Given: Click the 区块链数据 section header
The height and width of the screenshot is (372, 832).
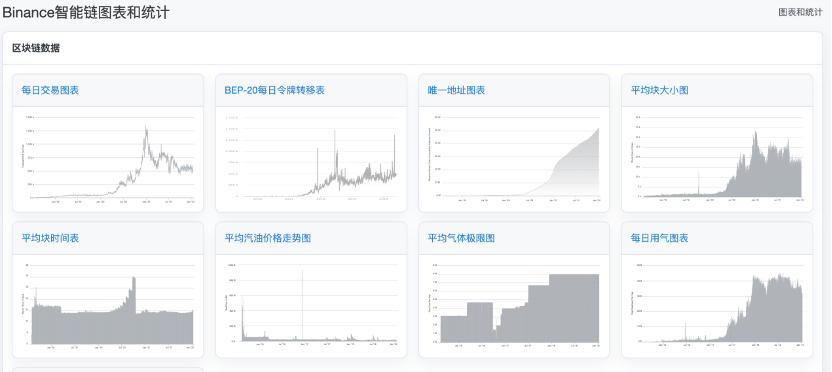Looking at the screenshot, I should pos(36,48).
